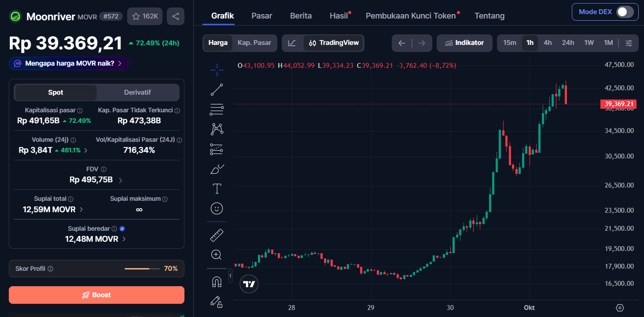
Task: Expand the Volume (24j) details chevron
Action: point(85,150)
